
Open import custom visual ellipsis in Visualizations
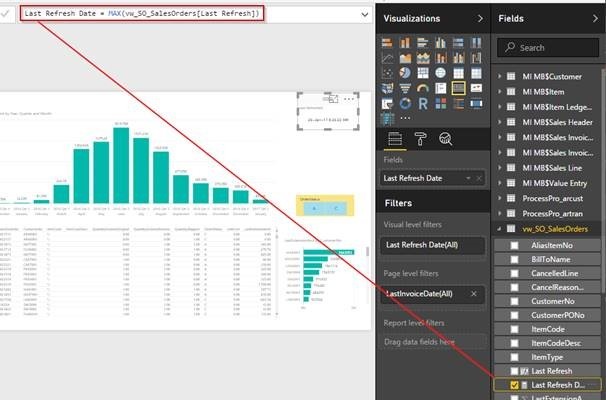point(405,118)
